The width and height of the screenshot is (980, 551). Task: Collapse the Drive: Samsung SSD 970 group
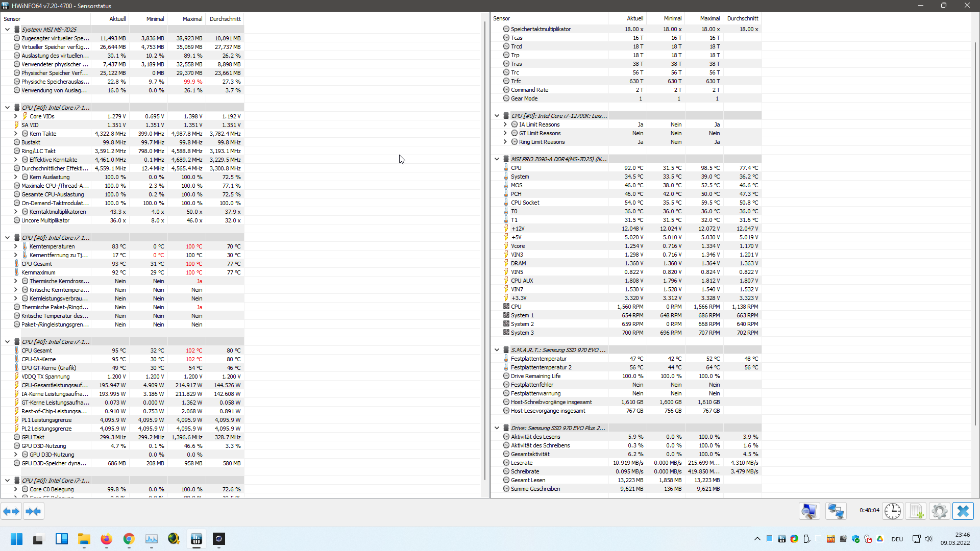tap(497, 428)
